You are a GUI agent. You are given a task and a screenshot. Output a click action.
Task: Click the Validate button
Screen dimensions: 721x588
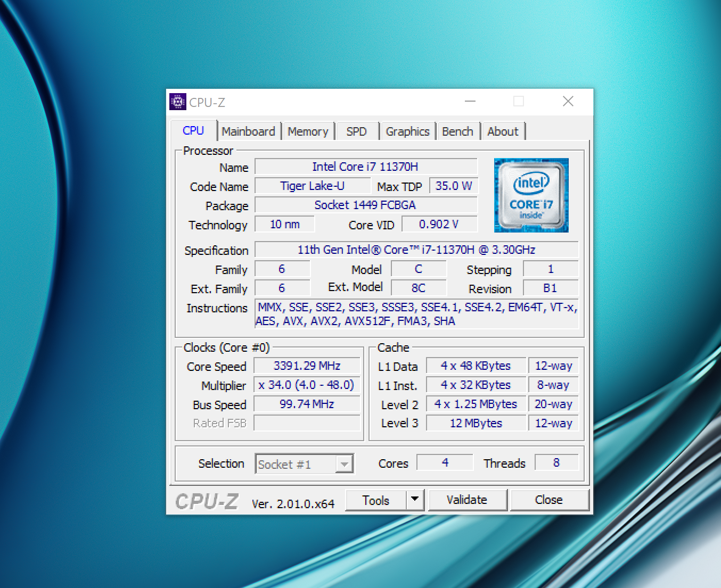coord(467,500)
